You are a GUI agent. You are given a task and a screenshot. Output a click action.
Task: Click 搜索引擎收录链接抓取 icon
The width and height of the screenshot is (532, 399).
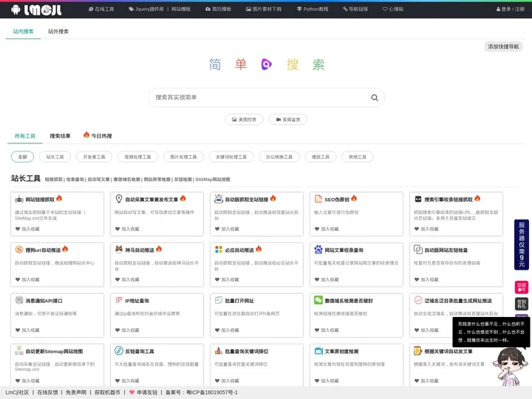pyautogui.click(x=418, y=199)
